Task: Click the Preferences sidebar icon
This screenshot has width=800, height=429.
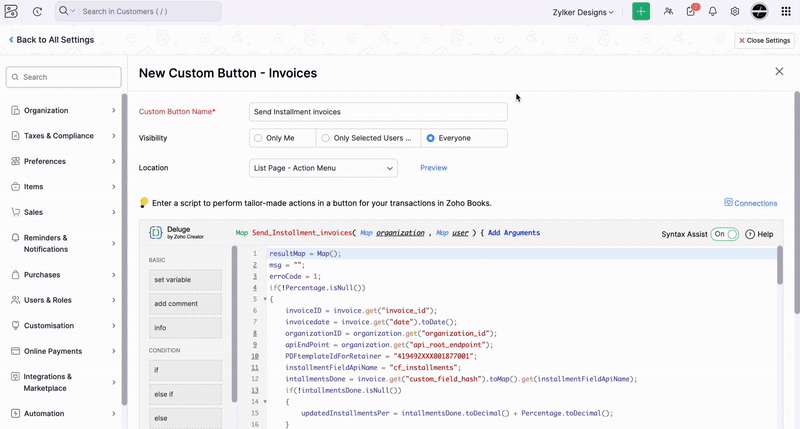Action: tap(15, 161)
